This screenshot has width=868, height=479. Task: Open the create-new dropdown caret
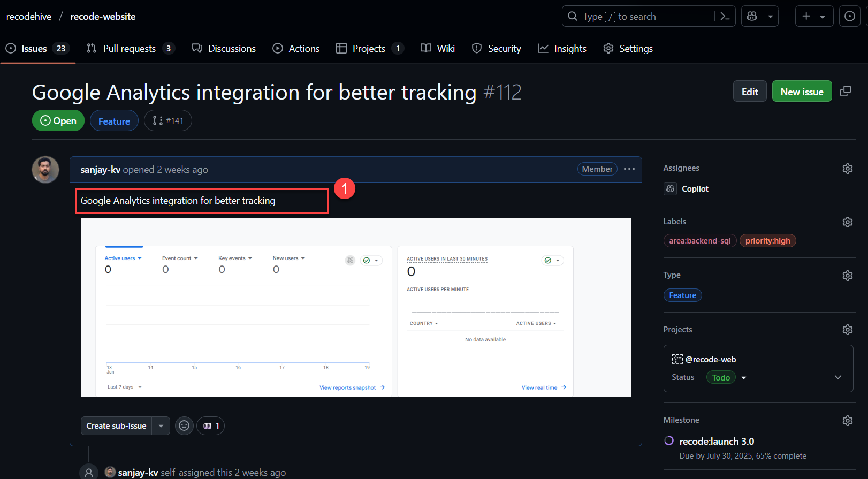(823, 17)
